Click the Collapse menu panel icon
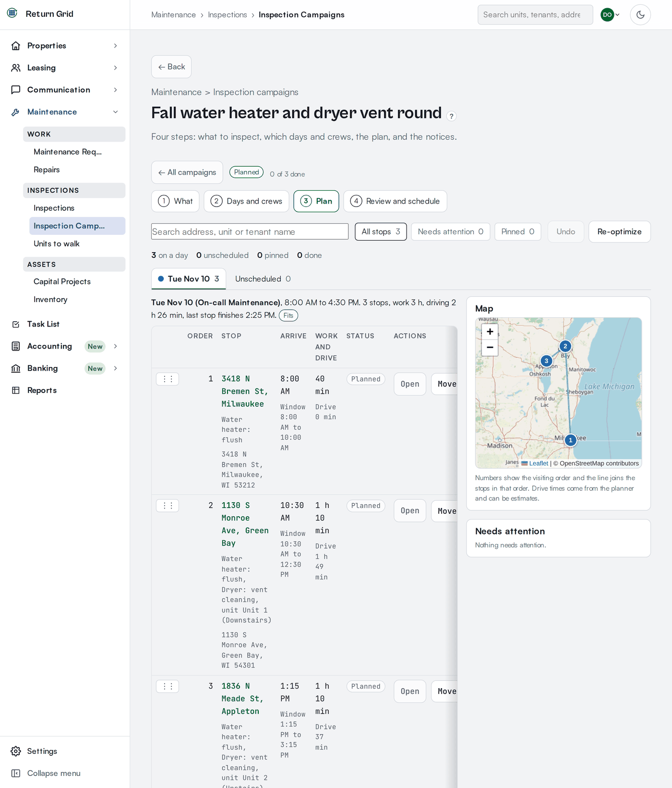This screenshot has width=672, height=788. pos(16,773)
